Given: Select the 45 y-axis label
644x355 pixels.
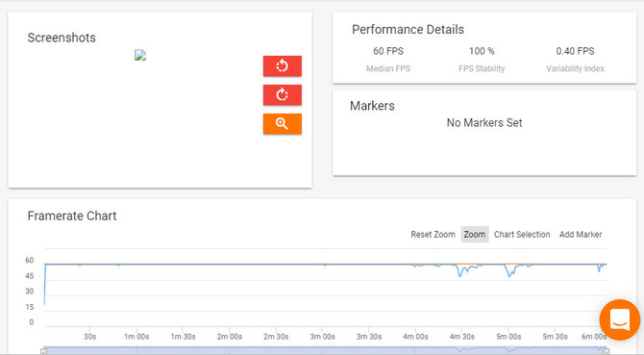Looking at the screenshot, I should [x=29, y=276].
